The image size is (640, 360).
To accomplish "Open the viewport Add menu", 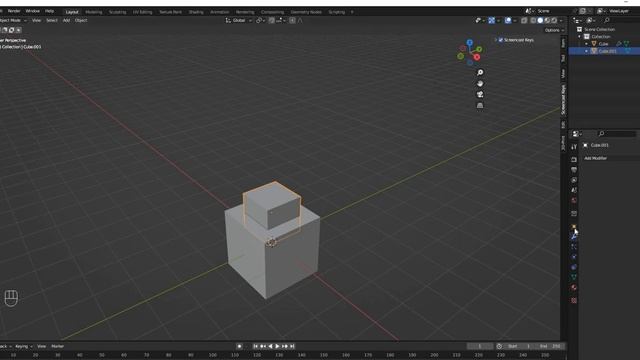I will [66, 20].
